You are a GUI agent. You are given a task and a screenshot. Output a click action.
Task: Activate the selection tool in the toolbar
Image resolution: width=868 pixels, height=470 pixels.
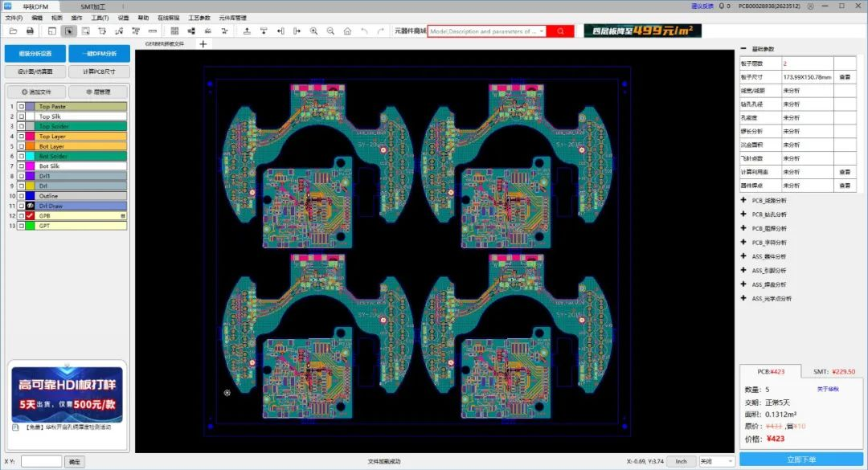[68, 31]
